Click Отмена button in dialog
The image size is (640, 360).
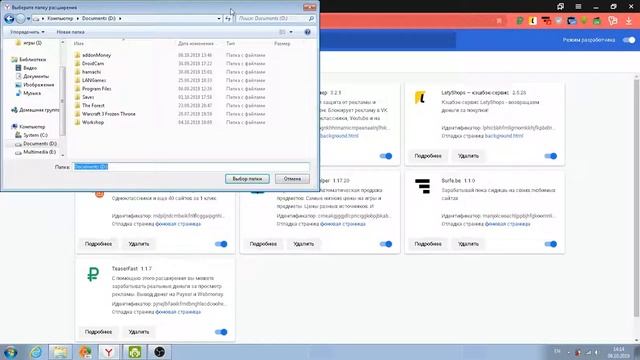tap(292, 179)
